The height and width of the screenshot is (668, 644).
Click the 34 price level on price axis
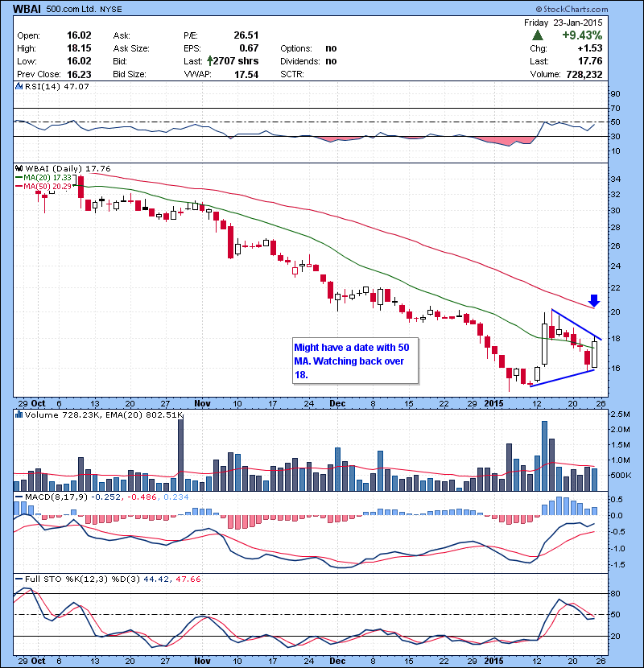click(x=616, y=179)
